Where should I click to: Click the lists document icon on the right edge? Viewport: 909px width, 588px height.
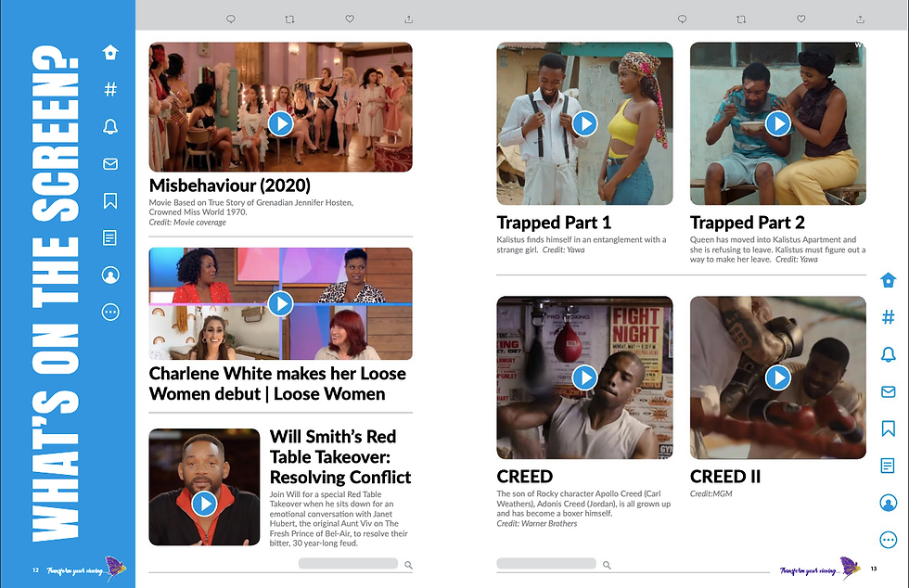[888, 466]
